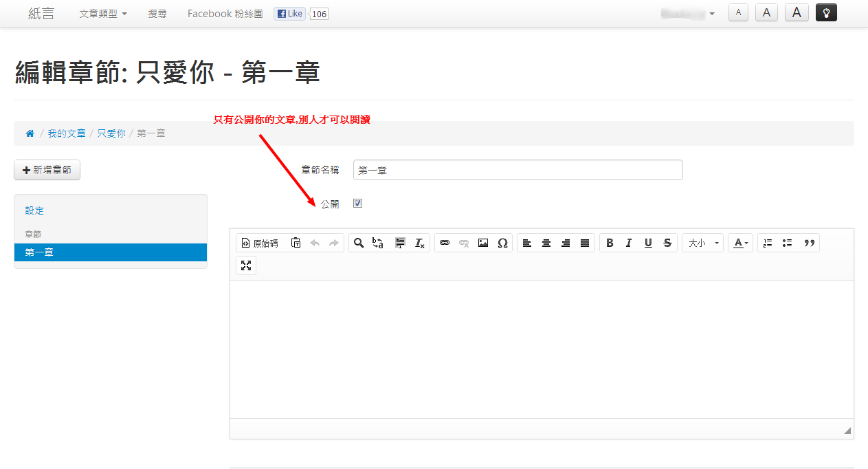Open the special character (Omega) tool
The image size is (868, 469).
click(x=502, y=243)
